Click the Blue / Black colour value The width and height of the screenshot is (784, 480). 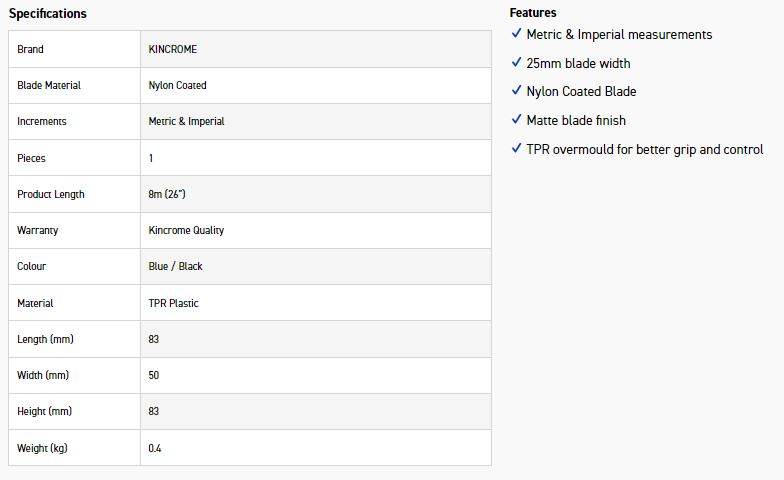[176, 266]
